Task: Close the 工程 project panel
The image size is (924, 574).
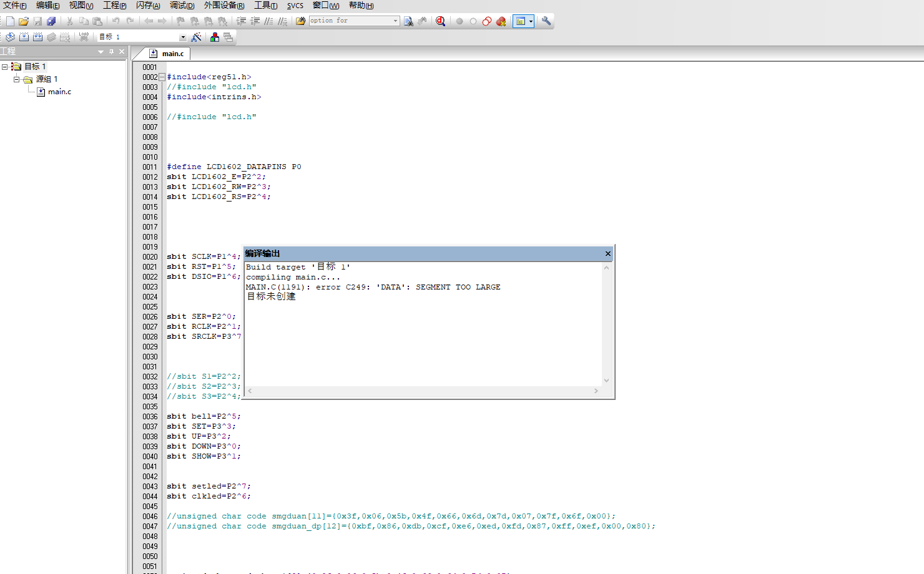Action: 122,52
